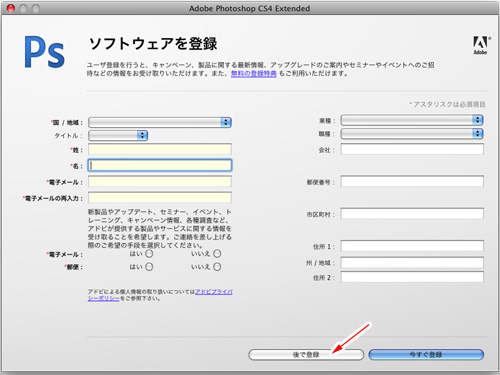
Task: Select いいえ for 電子メール contact
Action: tap(217, 254)
